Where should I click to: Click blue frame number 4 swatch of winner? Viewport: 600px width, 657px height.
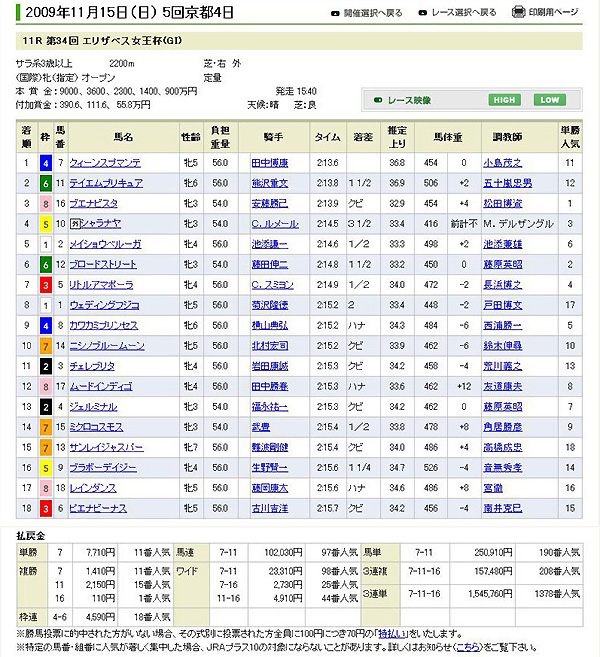[46, 163]
